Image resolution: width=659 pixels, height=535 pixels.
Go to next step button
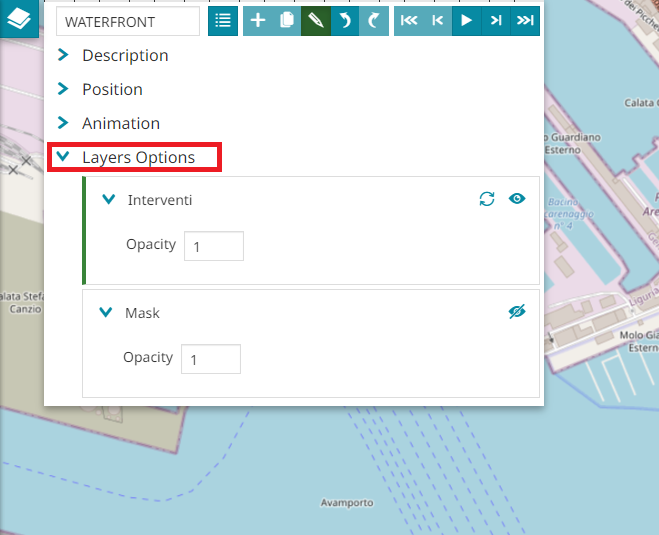click(496, 21)
